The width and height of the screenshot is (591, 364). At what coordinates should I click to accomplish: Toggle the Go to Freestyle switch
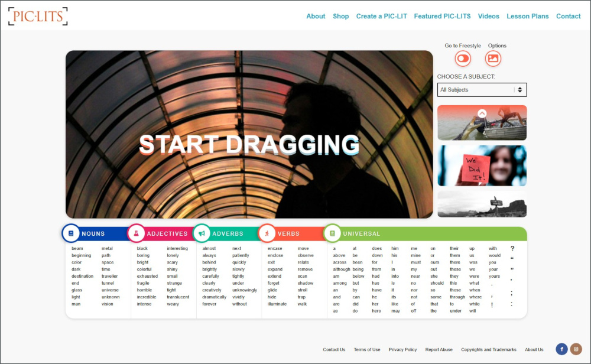coord(463,58)
